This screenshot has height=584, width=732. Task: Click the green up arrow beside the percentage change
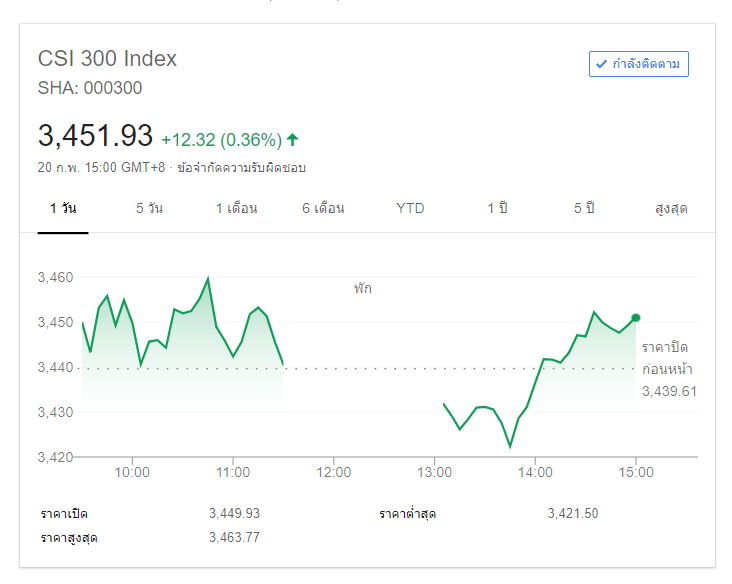tap(293, 139)
